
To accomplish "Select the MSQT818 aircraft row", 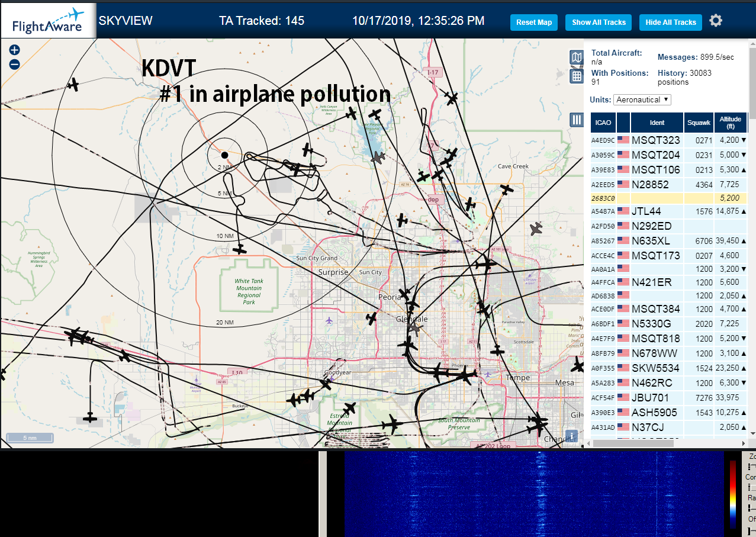I will tap(668, 339).
